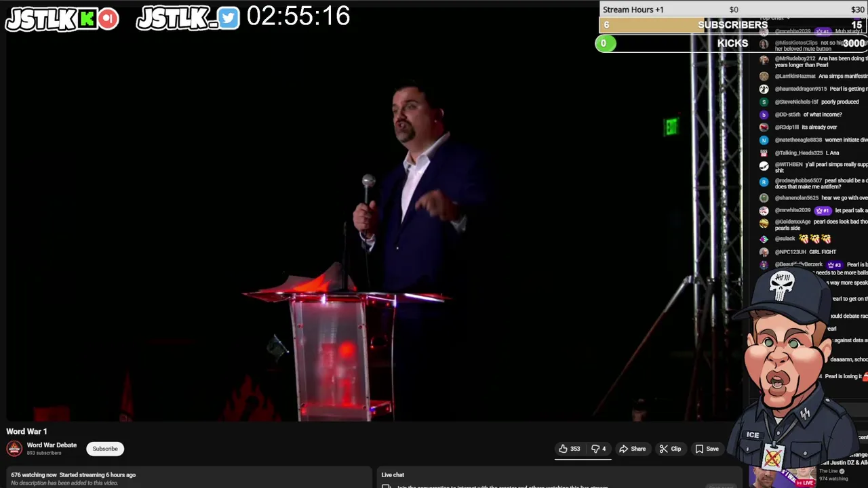
Task: Open @GoldenxxAge's chat avatar
Action: point(764,222)
